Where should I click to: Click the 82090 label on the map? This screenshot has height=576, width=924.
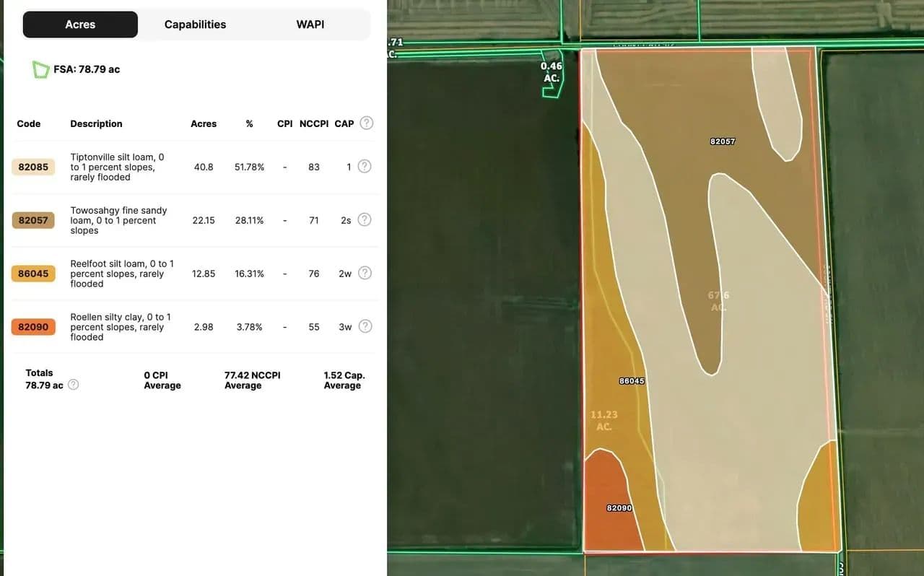pyautogui.click(x=619, y=508)
